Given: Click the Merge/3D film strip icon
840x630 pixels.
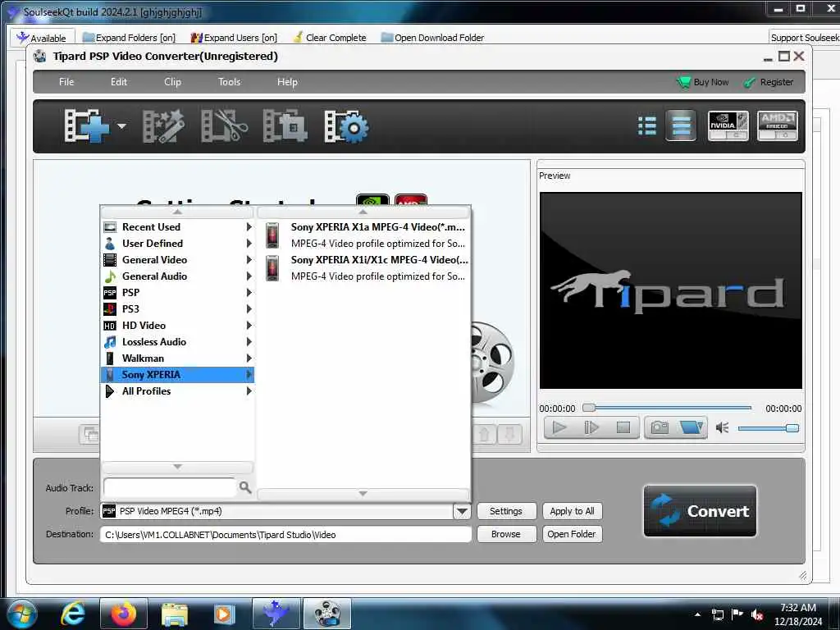Looking at the screenshot, I should (285, 126).
